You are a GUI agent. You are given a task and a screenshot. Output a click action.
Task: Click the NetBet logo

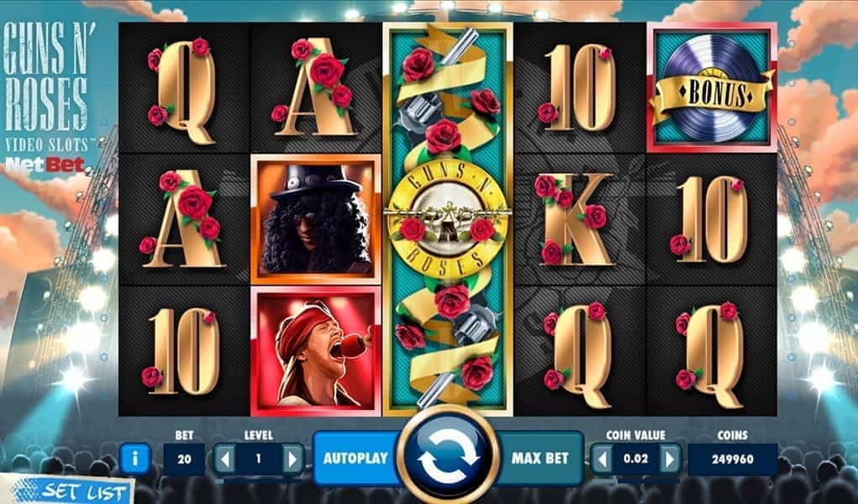[45, 164]
